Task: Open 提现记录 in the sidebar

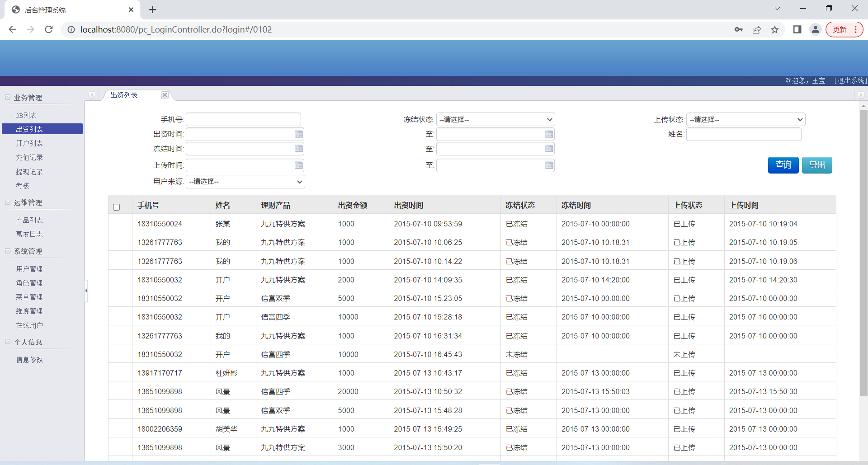Action: 29,172
